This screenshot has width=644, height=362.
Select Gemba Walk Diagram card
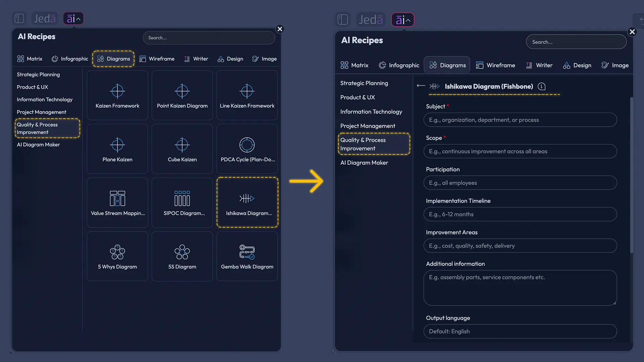pyautogui.click(x=247, y=256)
